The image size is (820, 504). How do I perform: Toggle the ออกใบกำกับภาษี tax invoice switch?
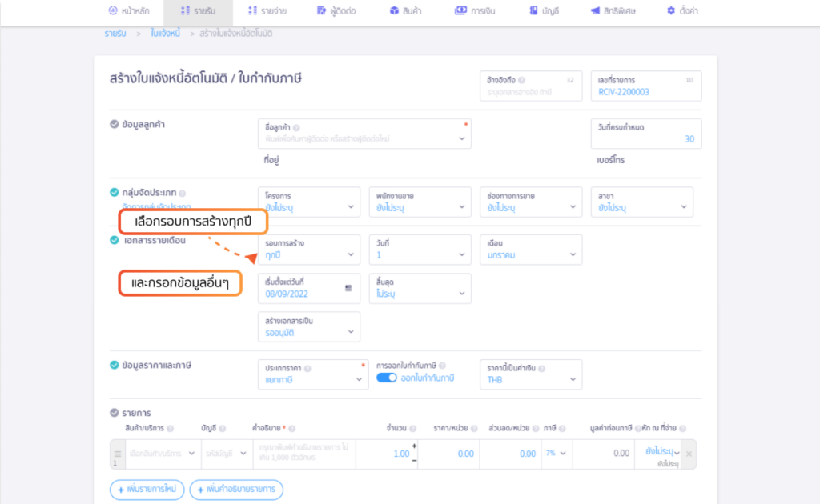coord(387,378)
